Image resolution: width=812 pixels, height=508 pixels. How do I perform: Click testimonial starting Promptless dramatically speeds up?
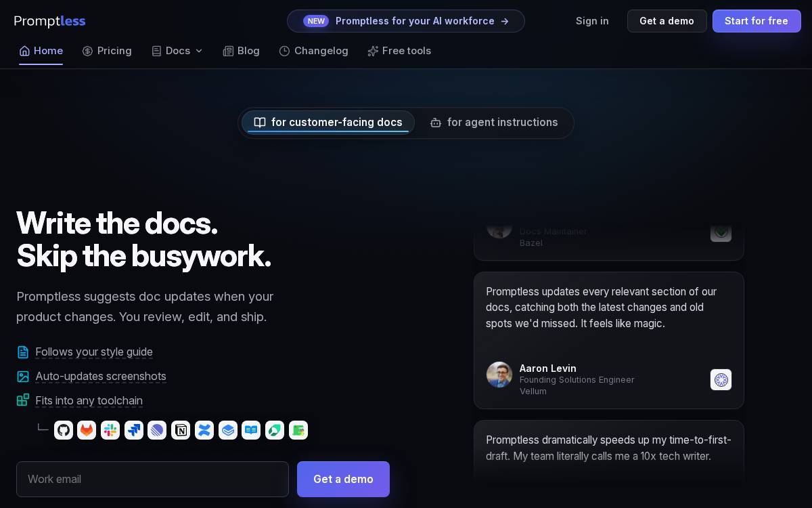[x=608, y=448]
